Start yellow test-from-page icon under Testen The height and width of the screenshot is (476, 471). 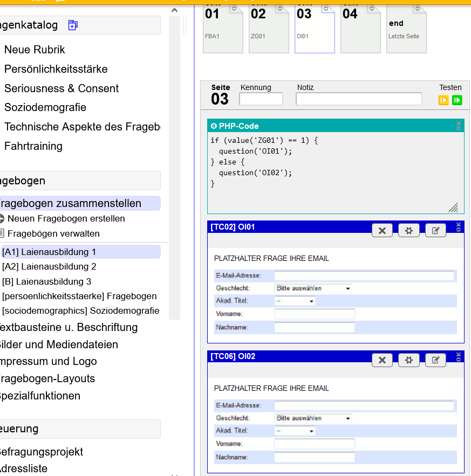443,100
